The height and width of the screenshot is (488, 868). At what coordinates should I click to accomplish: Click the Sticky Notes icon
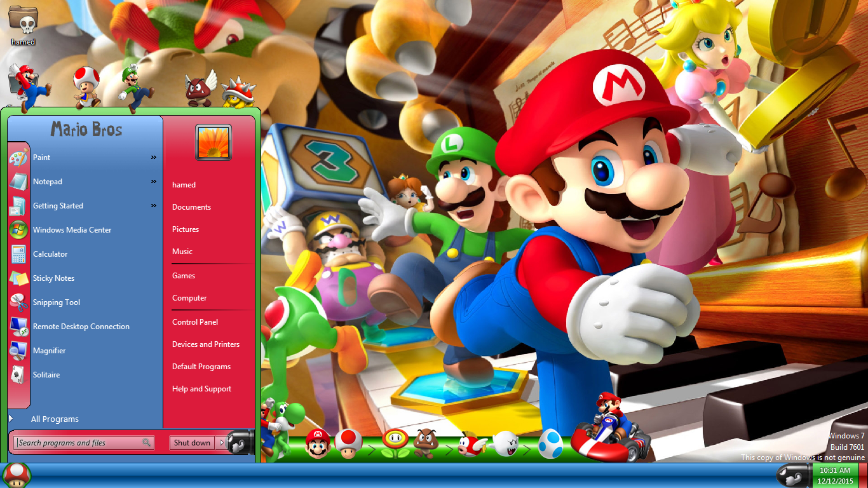18,278
